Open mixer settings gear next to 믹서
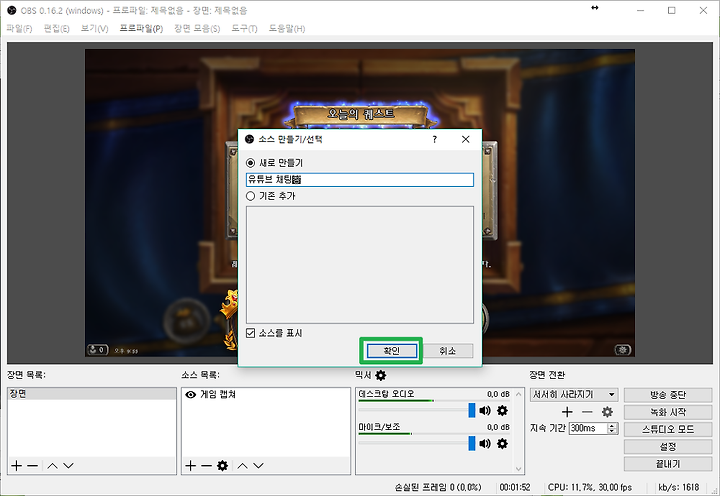Screen dimensions: 720x496 381,375
